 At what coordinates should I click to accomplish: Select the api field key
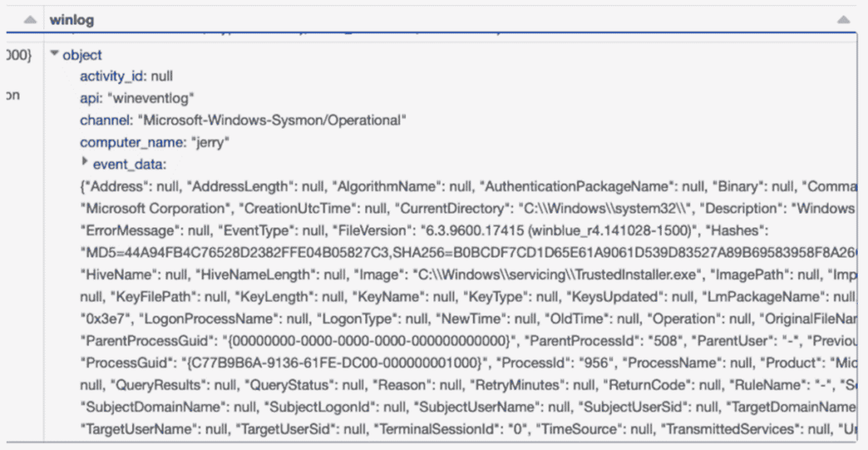92,98
